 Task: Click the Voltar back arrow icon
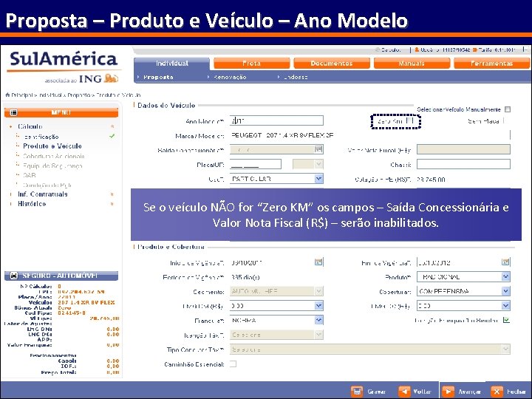(404, 391)
